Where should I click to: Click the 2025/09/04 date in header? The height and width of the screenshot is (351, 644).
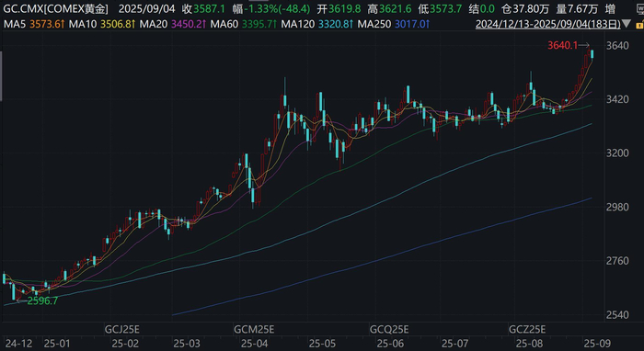[145, 8]
